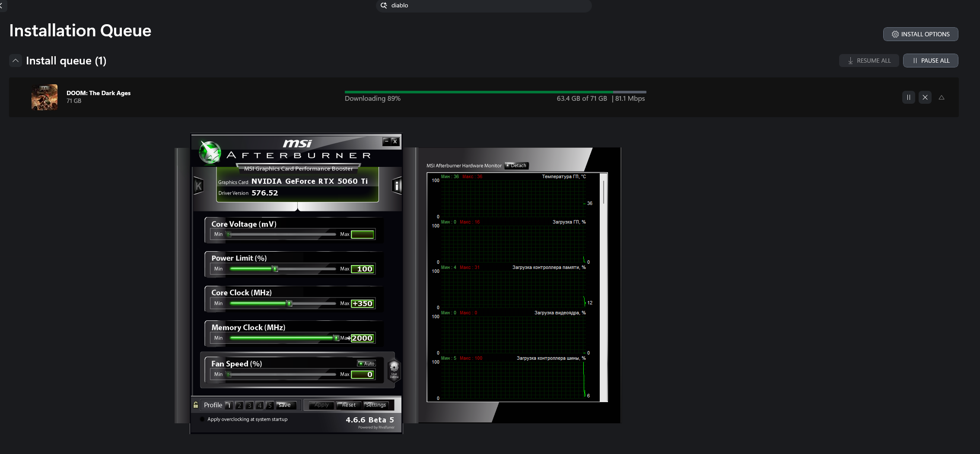Close the MSI Afterburner window
The width and height of the screenshot is (980, 454).
[395, 141]
